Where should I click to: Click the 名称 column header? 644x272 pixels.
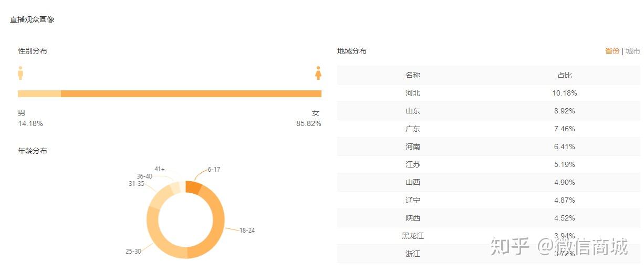[413, 75]
